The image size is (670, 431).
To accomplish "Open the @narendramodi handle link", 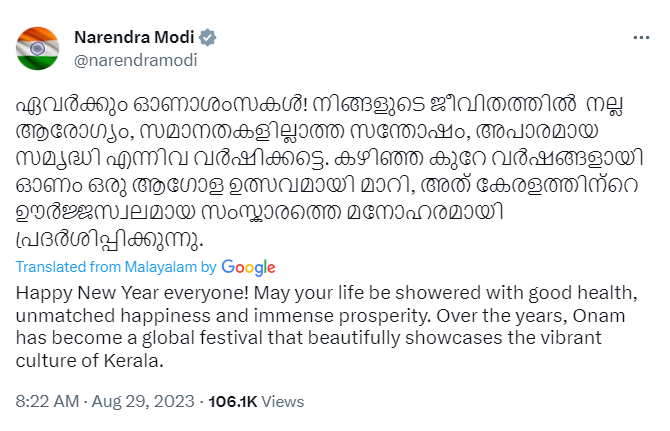I will (x=136, y=59).
